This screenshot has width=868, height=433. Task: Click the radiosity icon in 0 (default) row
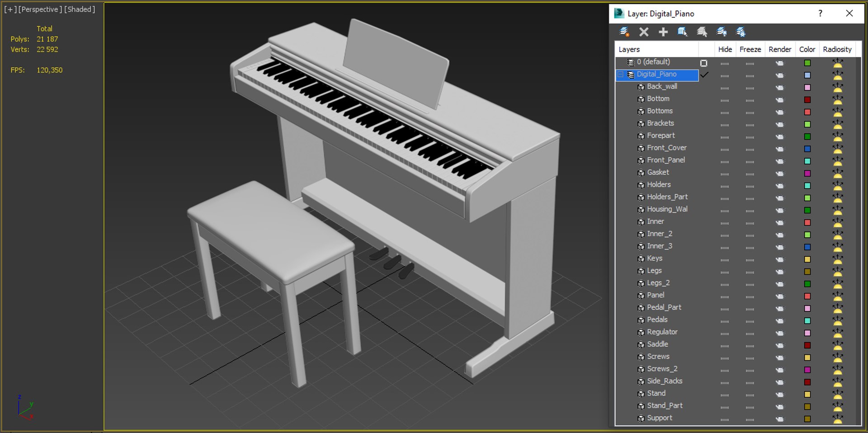[838, 63]
